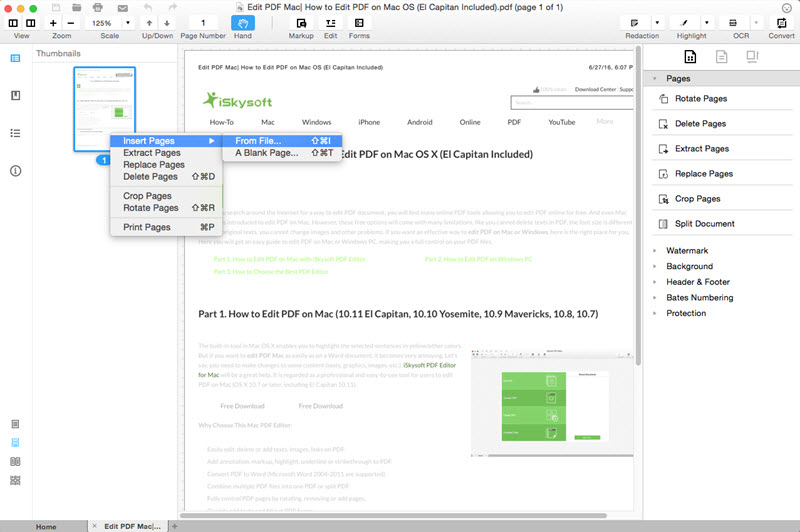The image size is (800, 532).
Task: Click Rotate Pages in right panel
Action: tap(721, 98)
